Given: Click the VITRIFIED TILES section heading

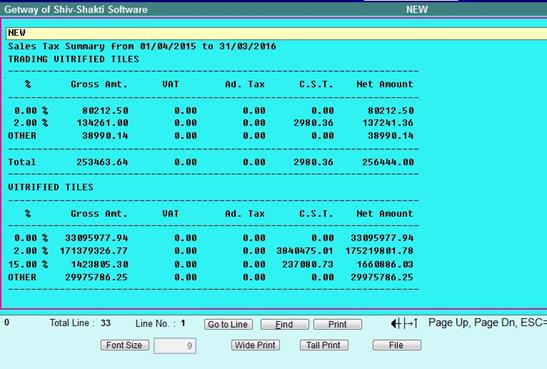Looking at the screenshot, I should coord(51,187).
